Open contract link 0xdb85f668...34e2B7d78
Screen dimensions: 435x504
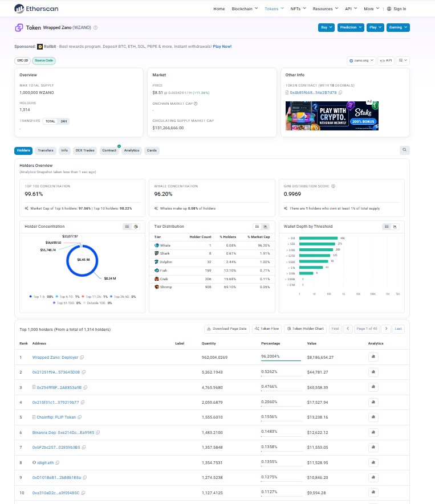click(x=313, y=93)
